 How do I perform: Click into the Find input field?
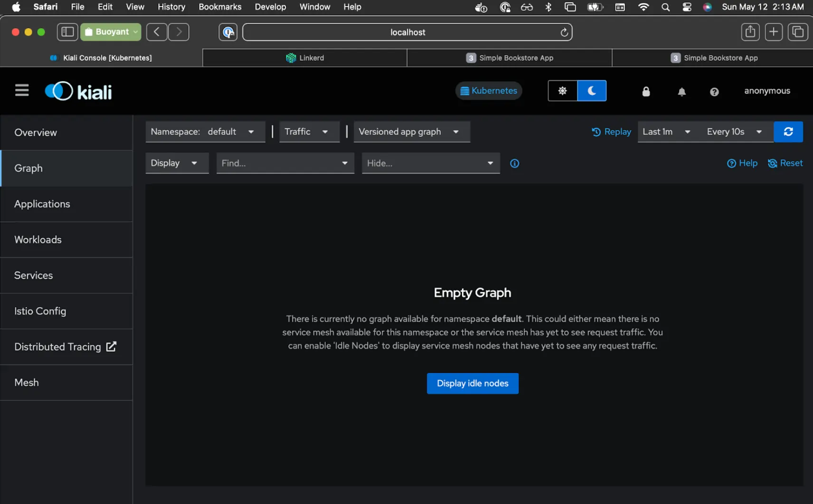[276, 163]
